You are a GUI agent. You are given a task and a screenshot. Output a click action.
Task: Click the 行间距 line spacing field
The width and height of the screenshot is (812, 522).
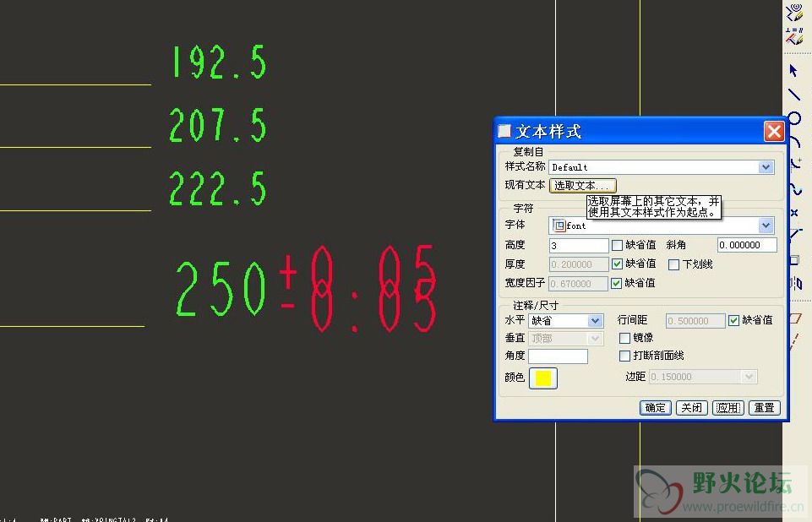point(695,321)
